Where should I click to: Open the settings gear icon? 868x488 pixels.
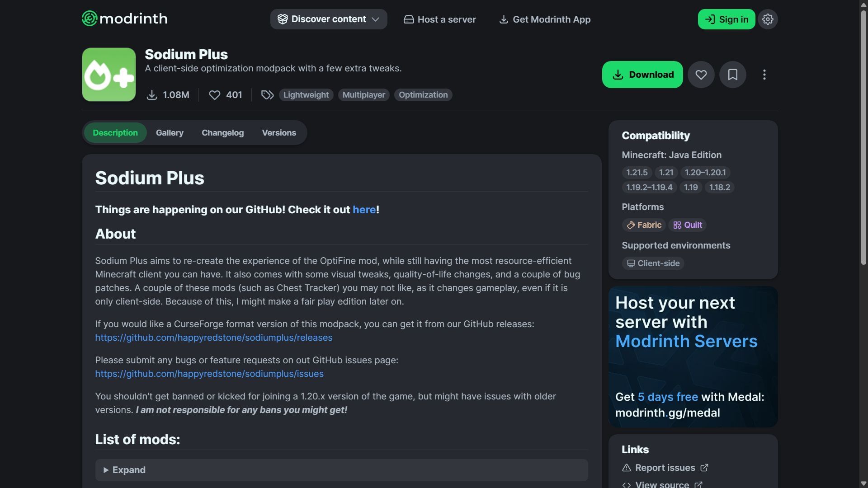(x=768, y=19)
